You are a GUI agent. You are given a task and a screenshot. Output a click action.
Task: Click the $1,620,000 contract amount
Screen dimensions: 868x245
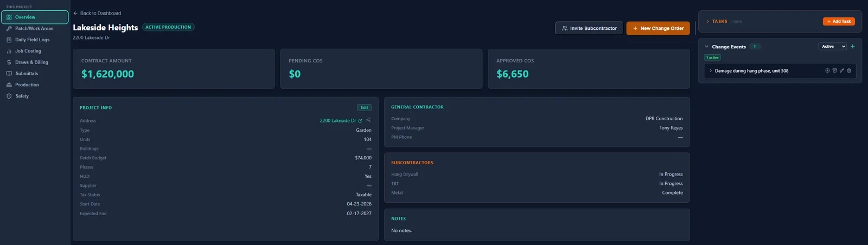(x=107, y=74)
